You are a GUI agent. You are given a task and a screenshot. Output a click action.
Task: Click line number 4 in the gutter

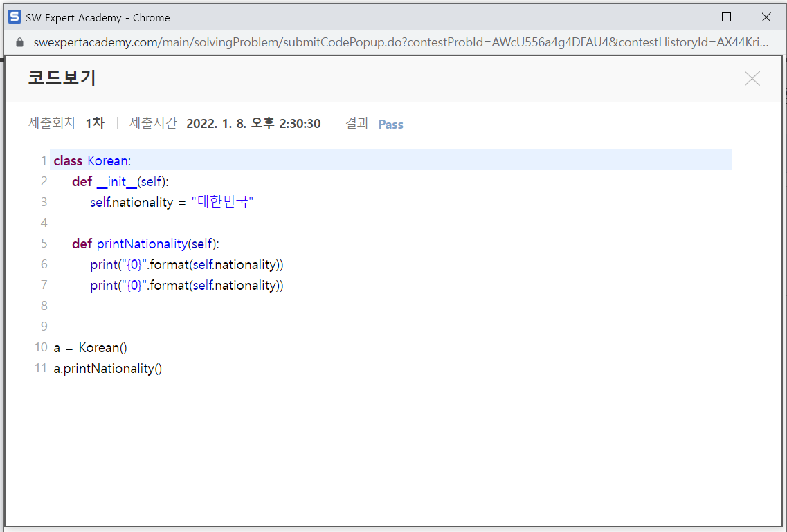pos(44,223)
